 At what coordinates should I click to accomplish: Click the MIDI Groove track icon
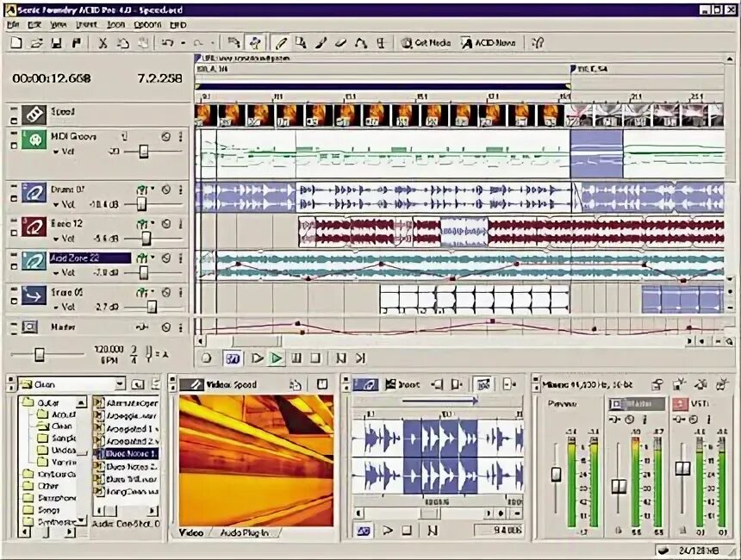34,140
